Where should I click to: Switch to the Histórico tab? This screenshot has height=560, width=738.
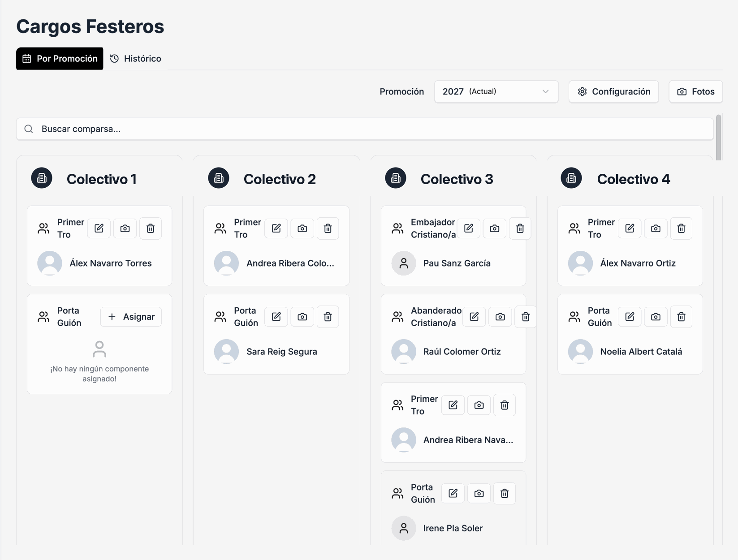pyautogui.click(x=136, y=59)
